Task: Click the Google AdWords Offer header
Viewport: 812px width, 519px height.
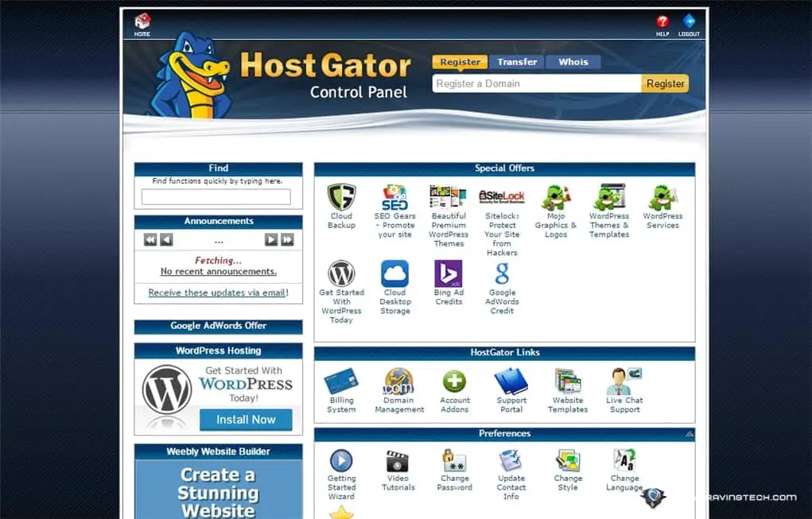Action: 218,326
